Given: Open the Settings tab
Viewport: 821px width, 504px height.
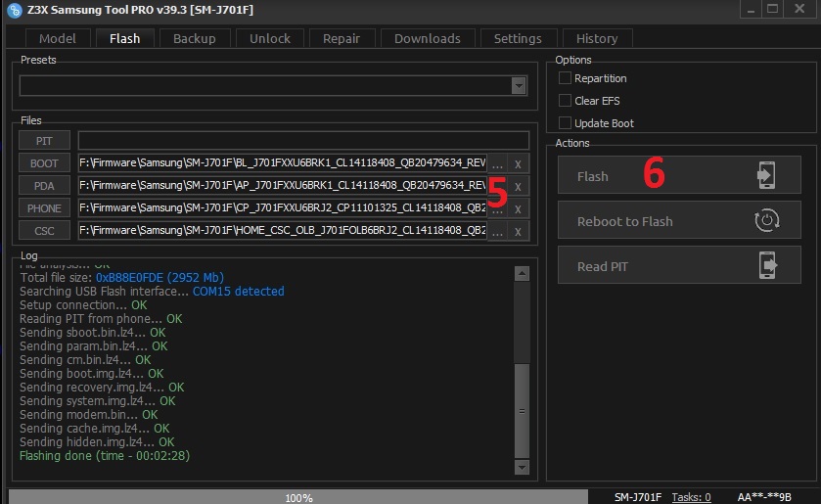Looking at the screenshot, I should click(518, 38).
